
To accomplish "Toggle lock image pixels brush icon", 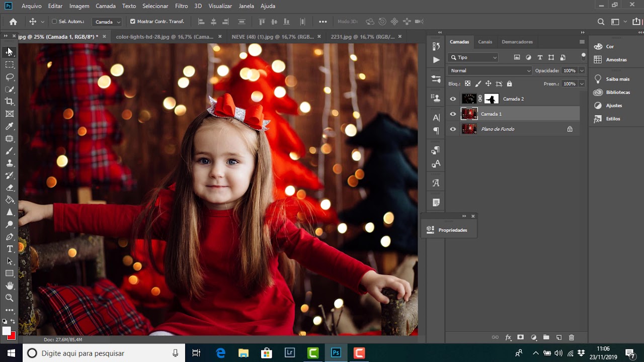I will 478,84.
